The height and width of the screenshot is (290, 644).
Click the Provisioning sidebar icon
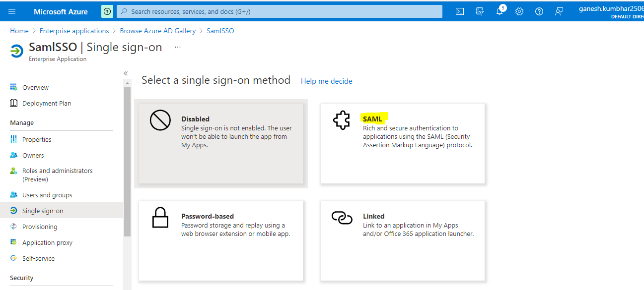(x=14, y=227)
